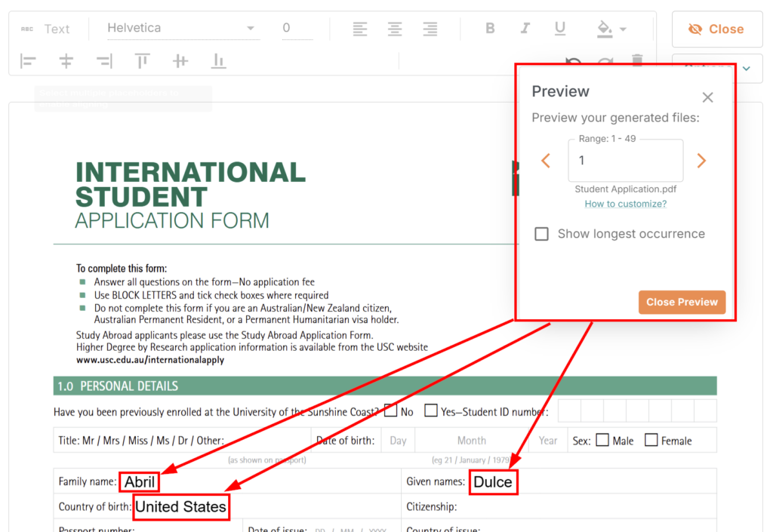Delete selected element with trash icon
The image size is (773, 532).
click(637, 60)
